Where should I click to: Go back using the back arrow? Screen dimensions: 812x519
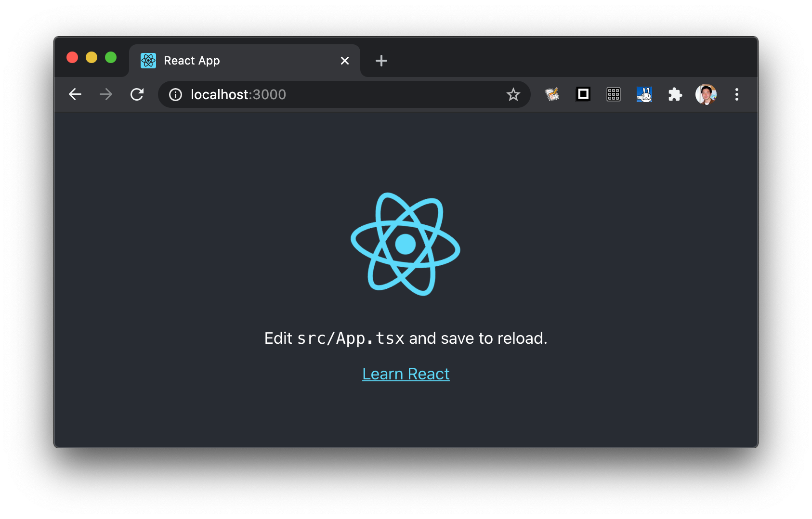pos(75,94)
